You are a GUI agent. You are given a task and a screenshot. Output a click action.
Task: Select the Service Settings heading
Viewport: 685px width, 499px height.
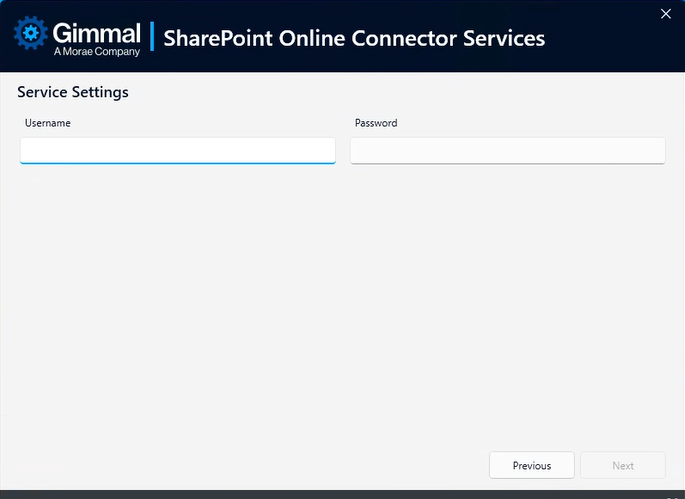pyautogui.click(x=73, y=92)
